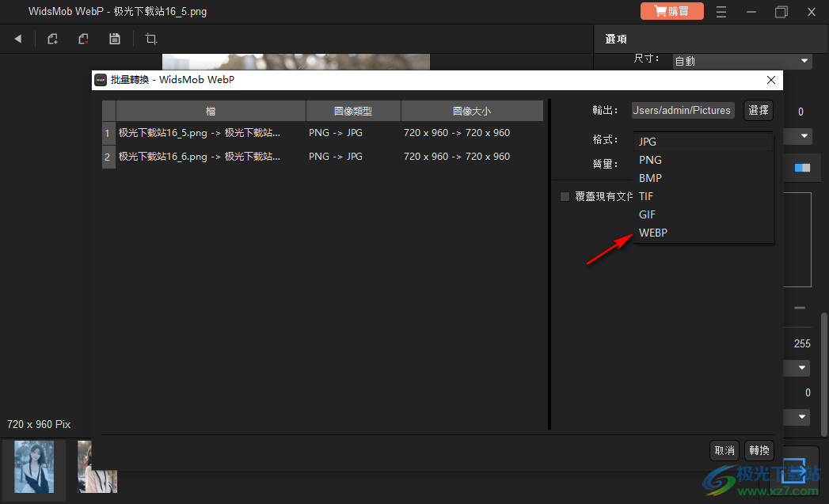829x504 pixels.
Task: Open the dropdown arrow below the 255 value
Action: (x=801, y=368)
